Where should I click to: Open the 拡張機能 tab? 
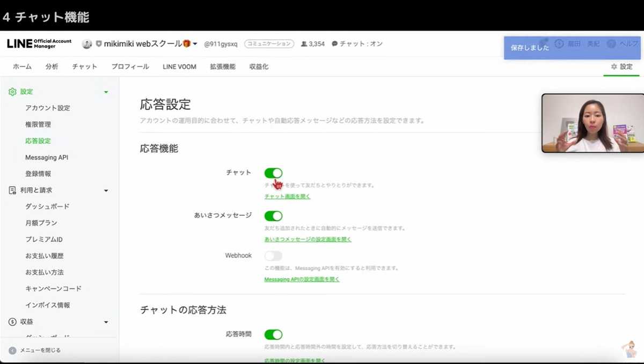(x=223, y=67)
